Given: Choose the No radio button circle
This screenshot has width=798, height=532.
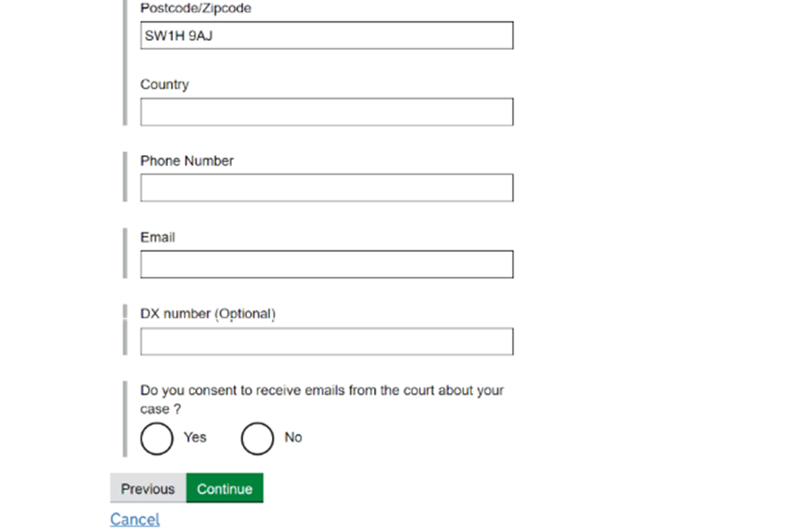Looking at the screenshot, I should (x=257, y=438).
